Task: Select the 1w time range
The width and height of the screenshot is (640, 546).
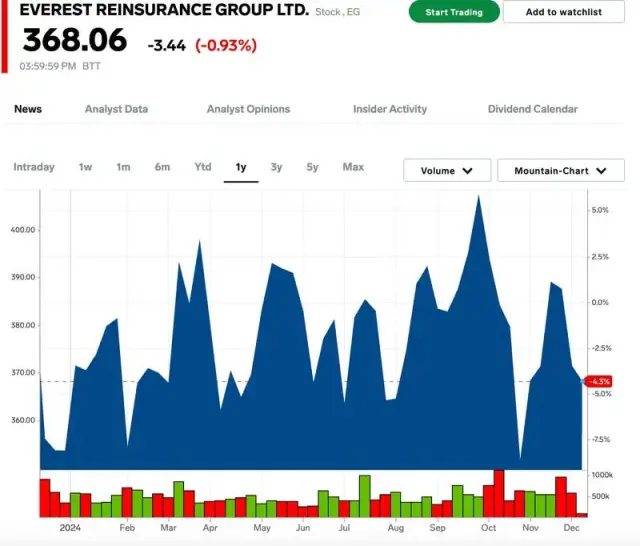Action: 86,167
